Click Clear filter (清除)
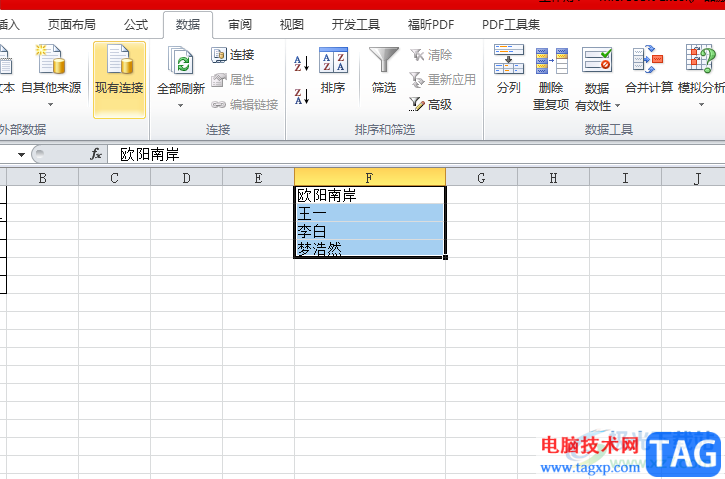The width and height of the screenshot is (725, 479). tap(431, 55)
